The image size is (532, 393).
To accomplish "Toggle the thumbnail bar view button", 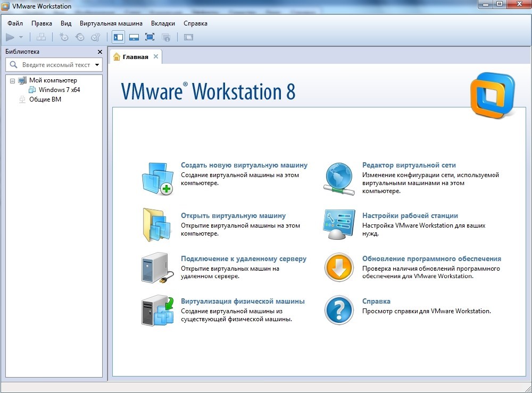I will [x=134, y=37].
